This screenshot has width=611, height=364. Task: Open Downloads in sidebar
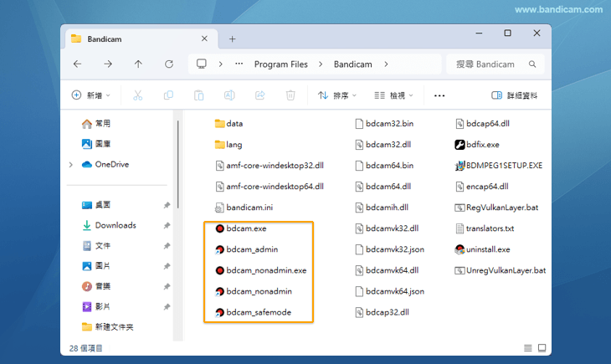(109, 225)
